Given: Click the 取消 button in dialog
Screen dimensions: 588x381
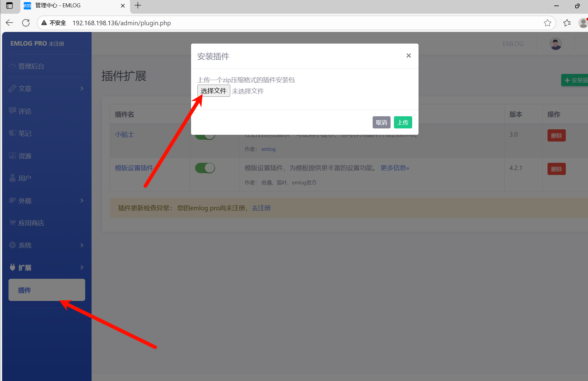Looking at the screenshot, I should pyautogui.click(x=381, y=122).
